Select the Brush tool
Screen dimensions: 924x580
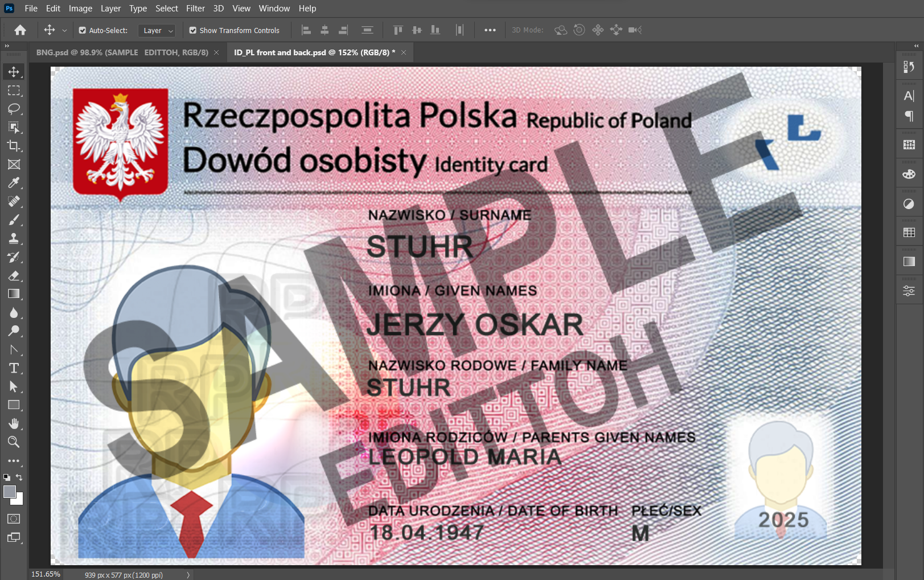[x=14, y=220]
